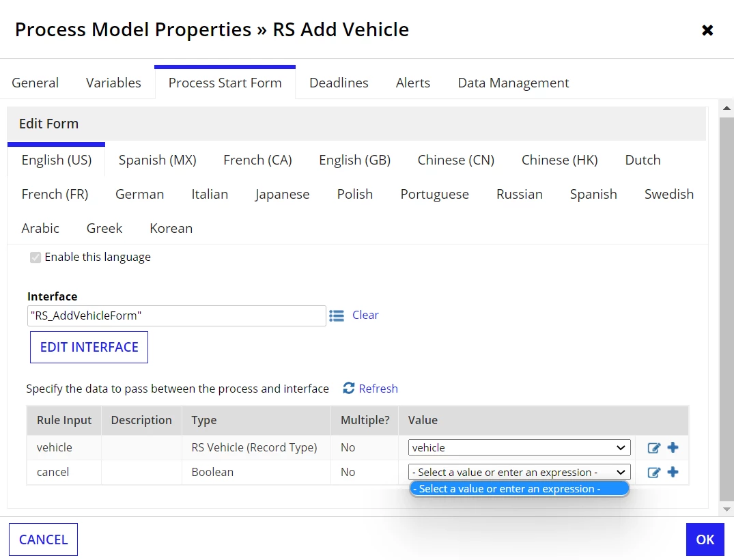Click the 'Description' column header
734x560 pixels.
pyautogui.click(x=141, y=421)
